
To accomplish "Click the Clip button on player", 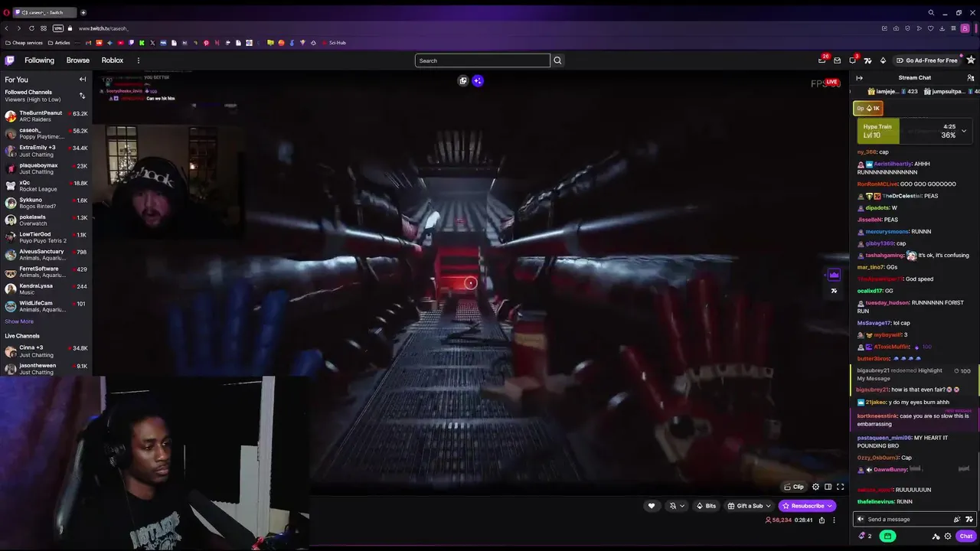I will tap(794, 487).
